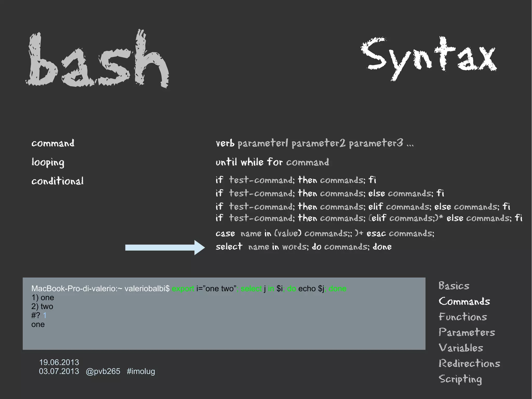532x399 pixels.
Task: Click green 'export' keyword in terminal
Action: 183,289
